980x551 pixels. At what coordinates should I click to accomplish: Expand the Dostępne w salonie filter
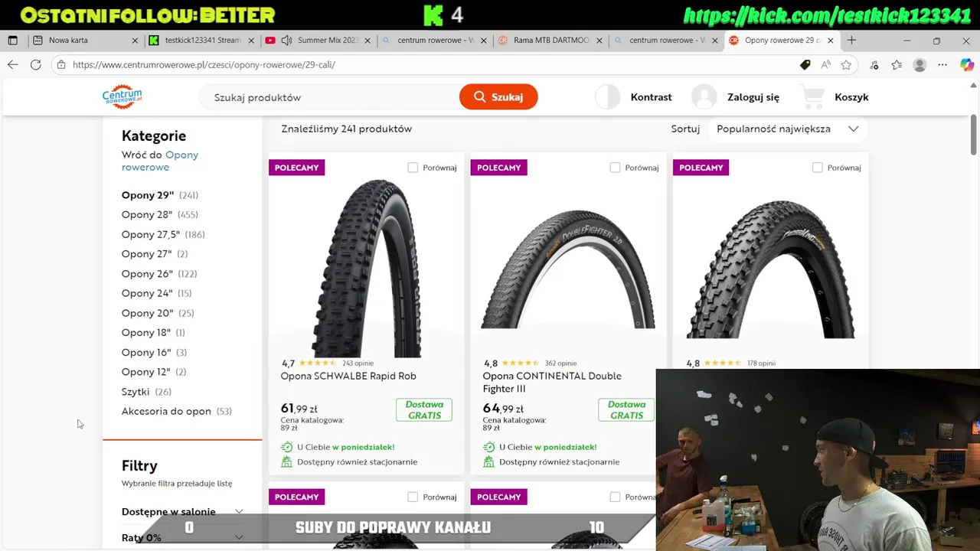click(182, 511)
